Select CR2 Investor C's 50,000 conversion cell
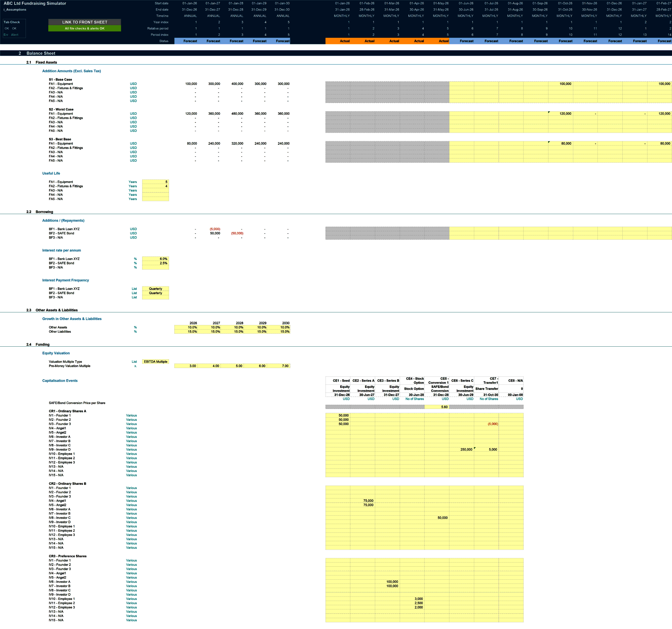The width and height of the screenshot is (672, 629). click(437, 518)
